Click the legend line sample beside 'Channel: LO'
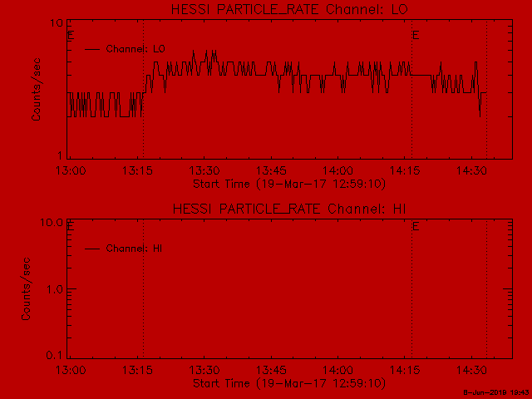This screenshot has height=399, width=532. coord(92,50)
